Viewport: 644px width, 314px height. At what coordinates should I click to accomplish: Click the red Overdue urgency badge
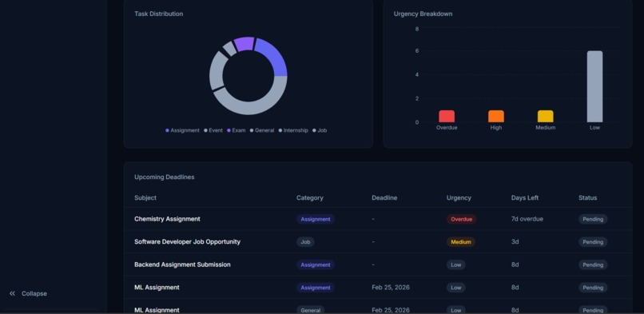click(462, 219)
